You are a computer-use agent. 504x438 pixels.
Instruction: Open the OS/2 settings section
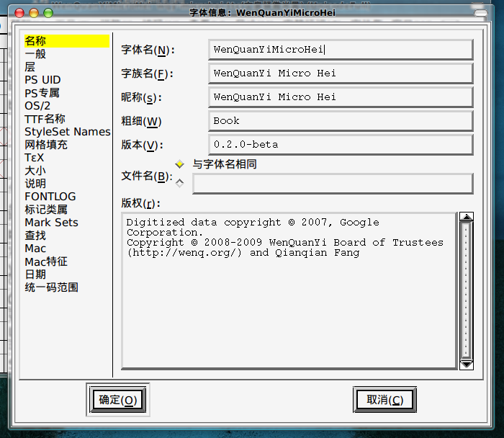tap(37, 106)
